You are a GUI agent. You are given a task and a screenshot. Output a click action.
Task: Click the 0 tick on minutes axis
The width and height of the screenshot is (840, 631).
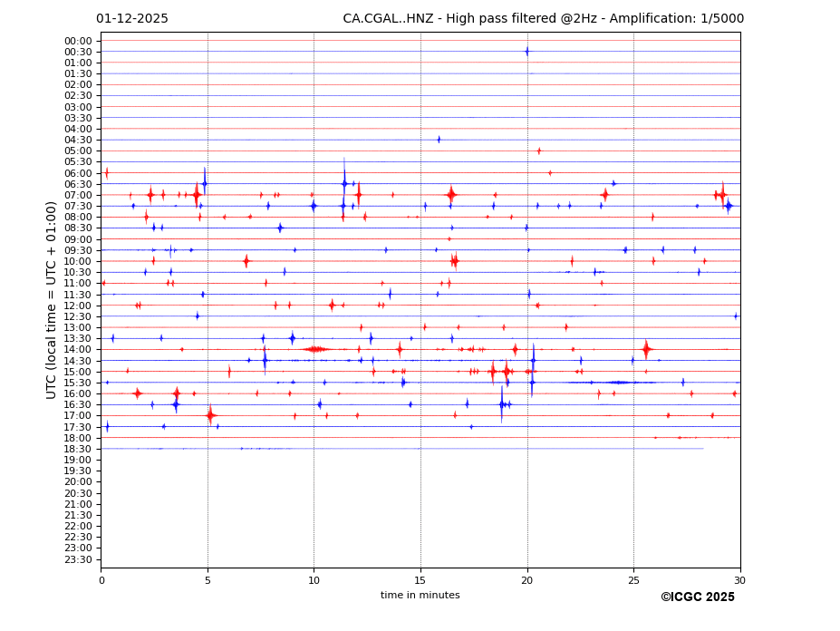tap(101, 579)
